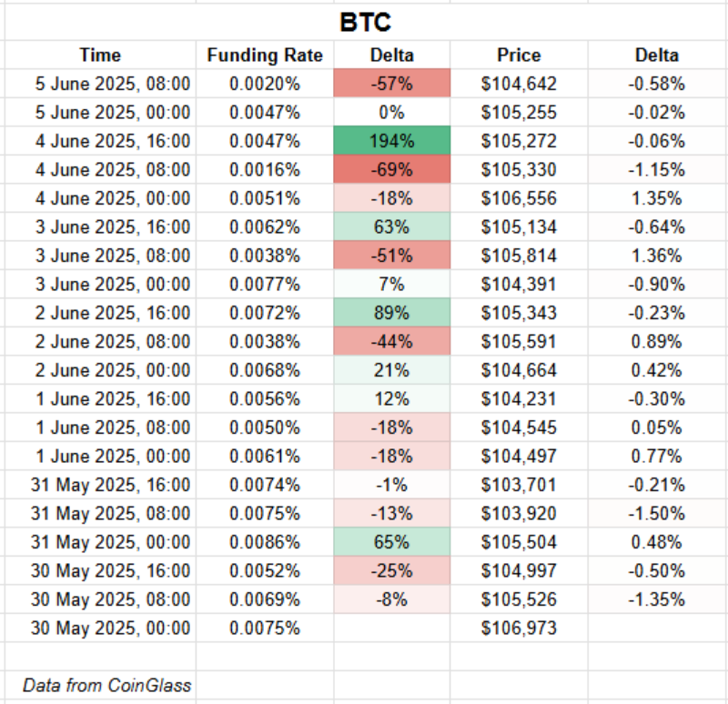Select the red -57% Delta cell
Screen dimensions: 728x704
coord(392,85)
